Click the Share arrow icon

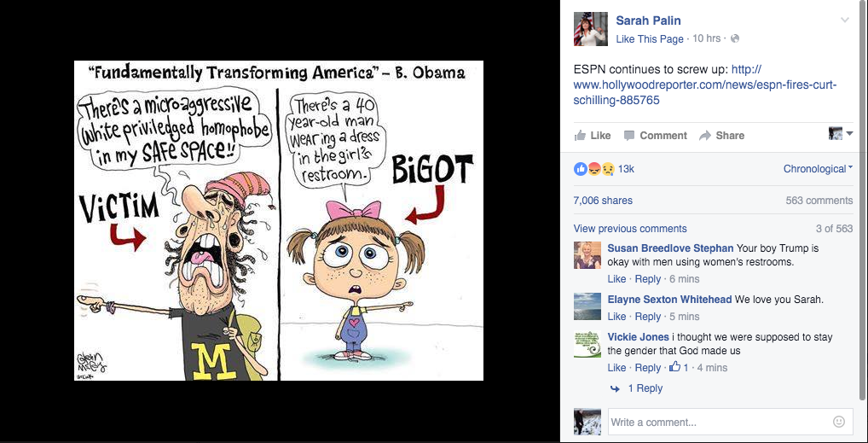pos(704,135)
